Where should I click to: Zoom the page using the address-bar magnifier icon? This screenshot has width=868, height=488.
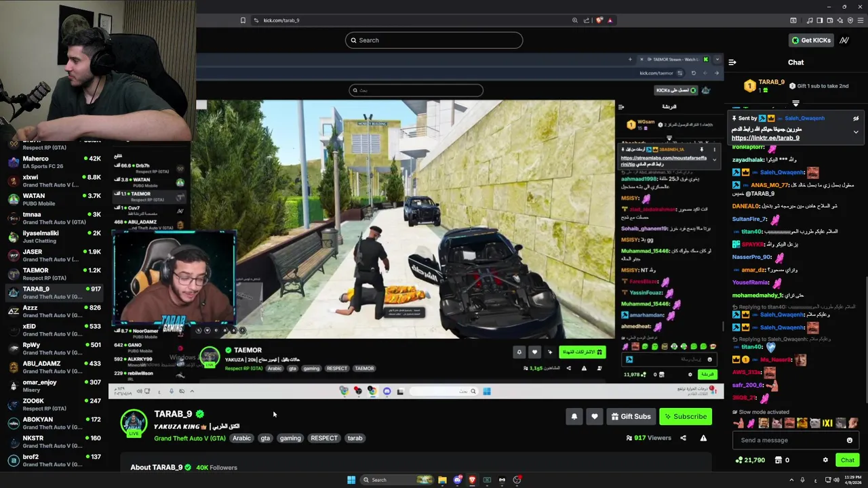coord(574,20)
